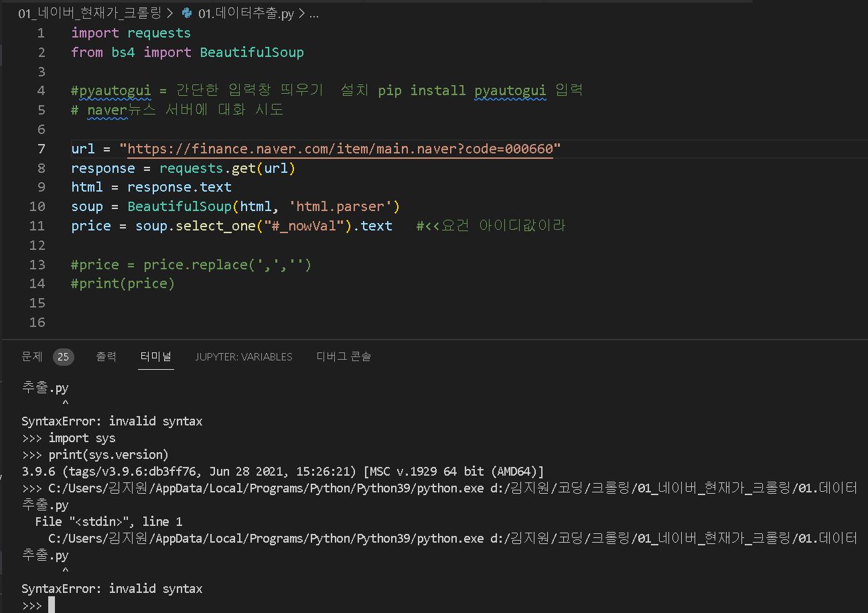
Task: Click line number 1 in the gutter
Action: pos(42,33)
